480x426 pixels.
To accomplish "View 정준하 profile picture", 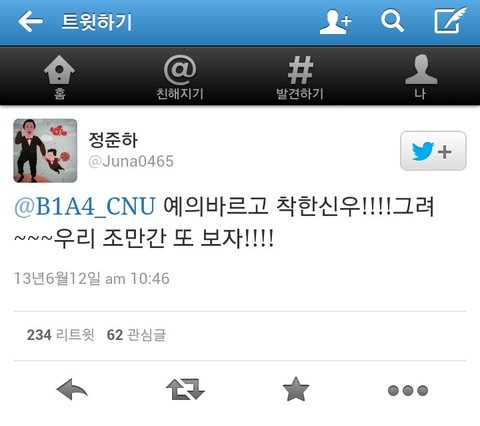I will pos(45,151).
